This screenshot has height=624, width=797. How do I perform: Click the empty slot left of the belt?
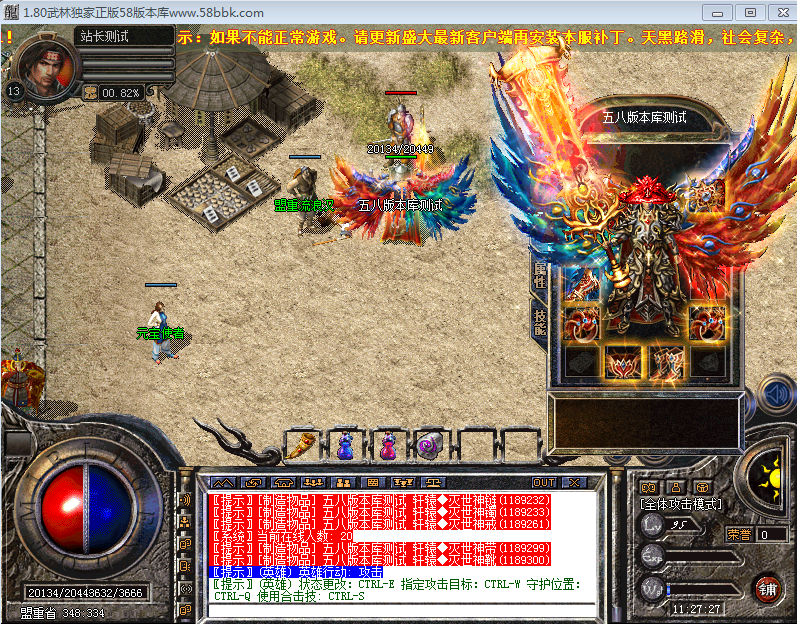point(581,363)
